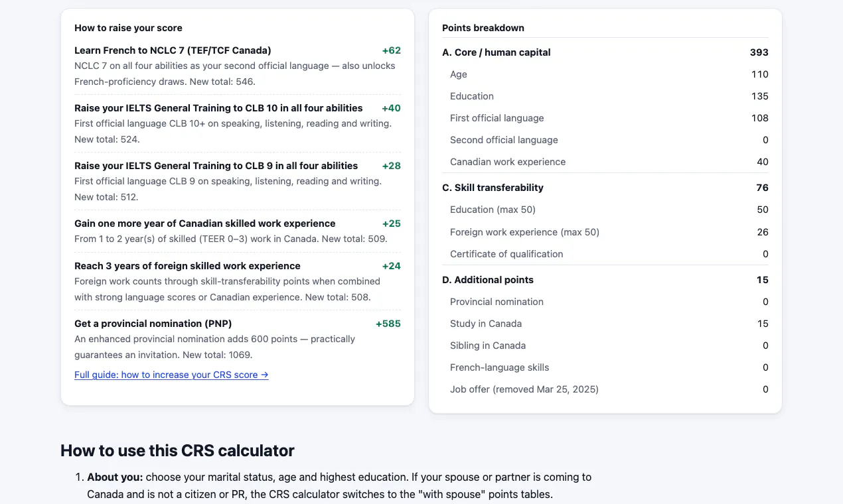This screenshot has width=843, height=504.
Task: Click the 'Study in Canada' row label
Action: pyautogui.click(x=486, y=324)
